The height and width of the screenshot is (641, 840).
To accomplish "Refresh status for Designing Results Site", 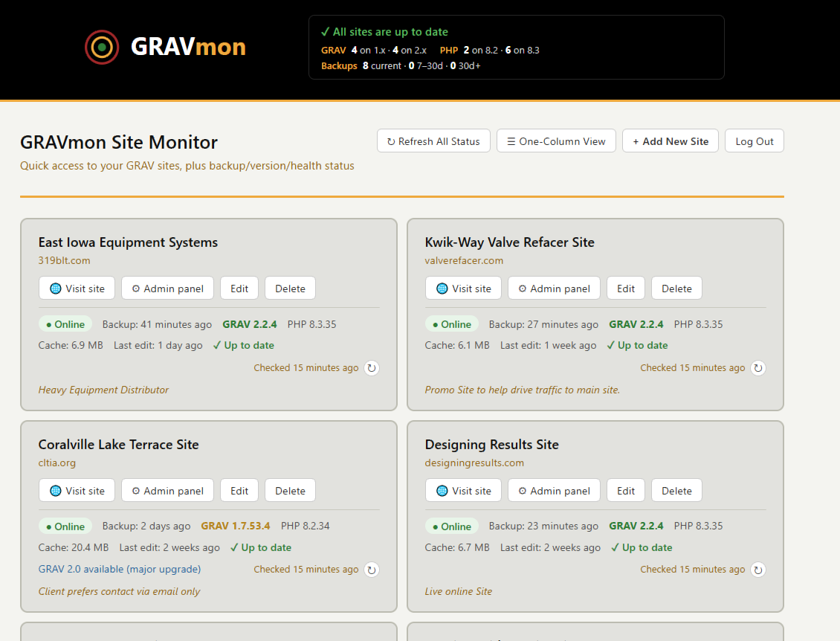I will click(758, 570).
